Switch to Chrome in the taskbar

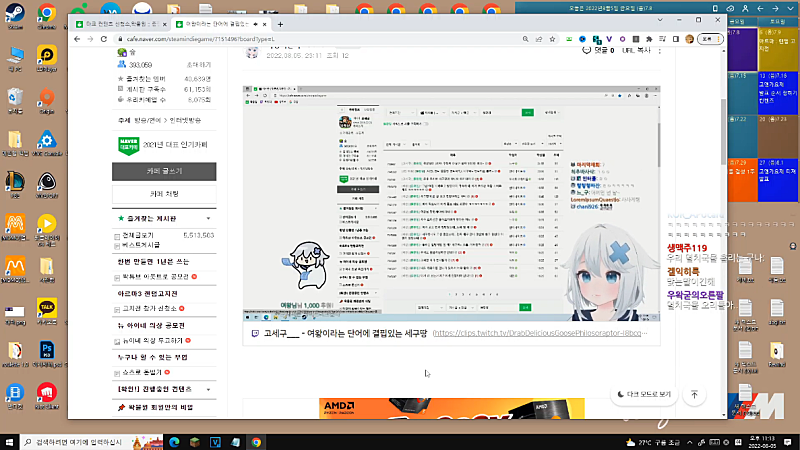point(256,442)
